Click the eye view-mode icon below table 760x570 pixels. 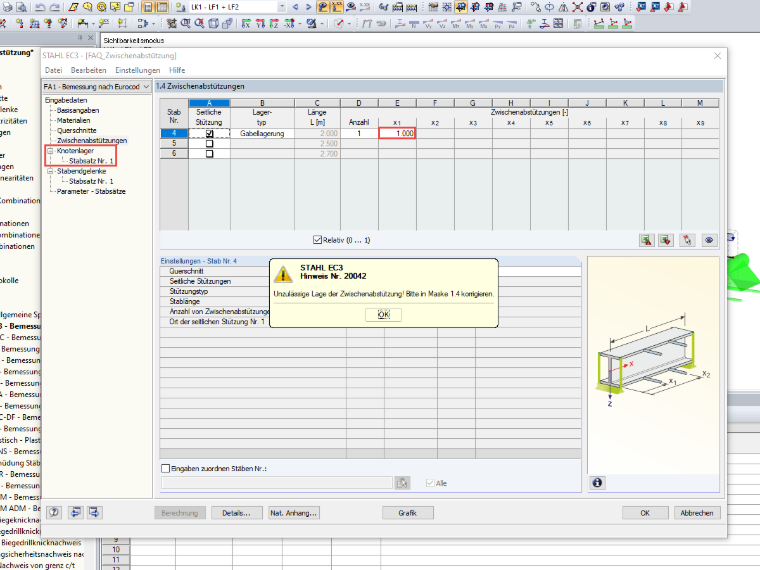click(709, 240)
